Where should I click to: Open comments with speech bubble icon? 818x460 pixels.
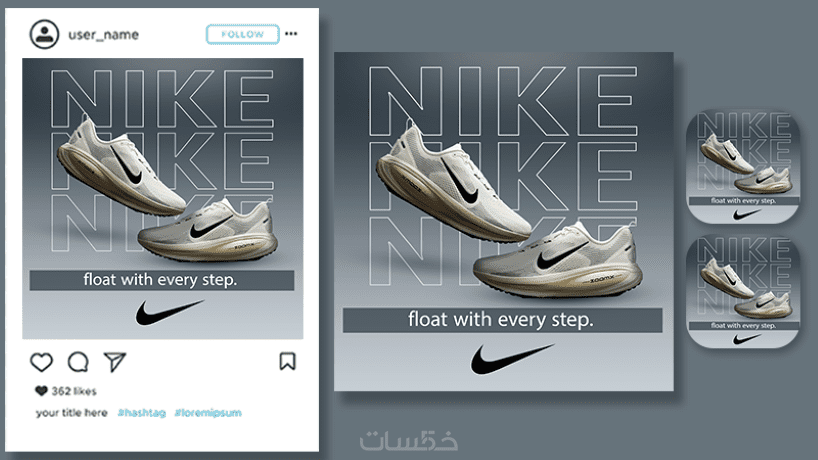pos(78,362)
